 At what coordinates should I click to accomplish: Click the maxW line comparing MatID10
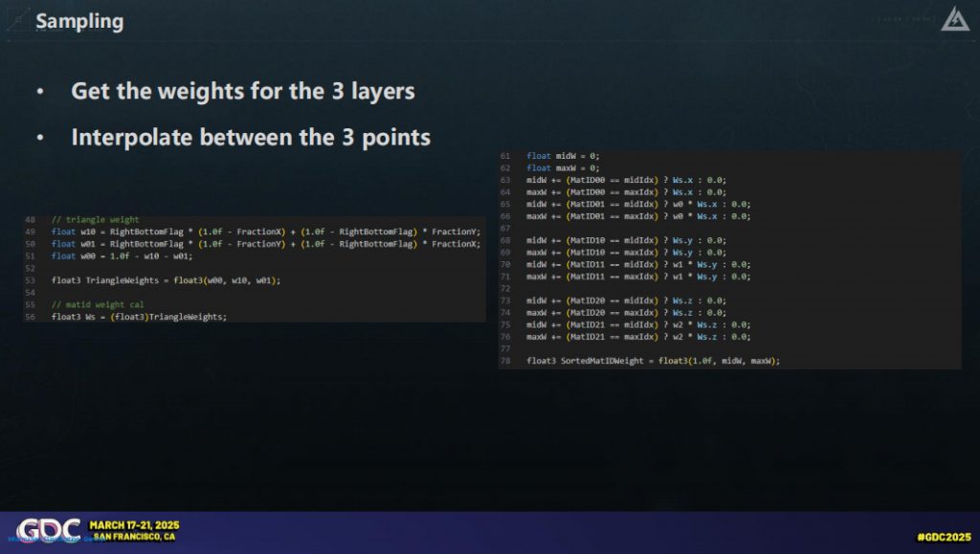point(626,253)
